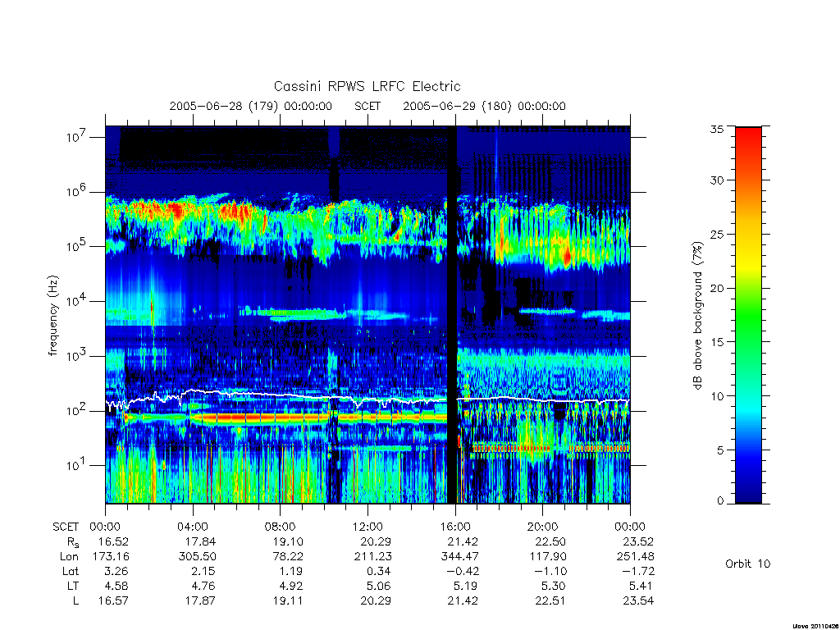The width and height of the screenshot is (840, 630).
Task: Click the start date '2005-06-28 (179) 00:00:00'
Action: 251,106
